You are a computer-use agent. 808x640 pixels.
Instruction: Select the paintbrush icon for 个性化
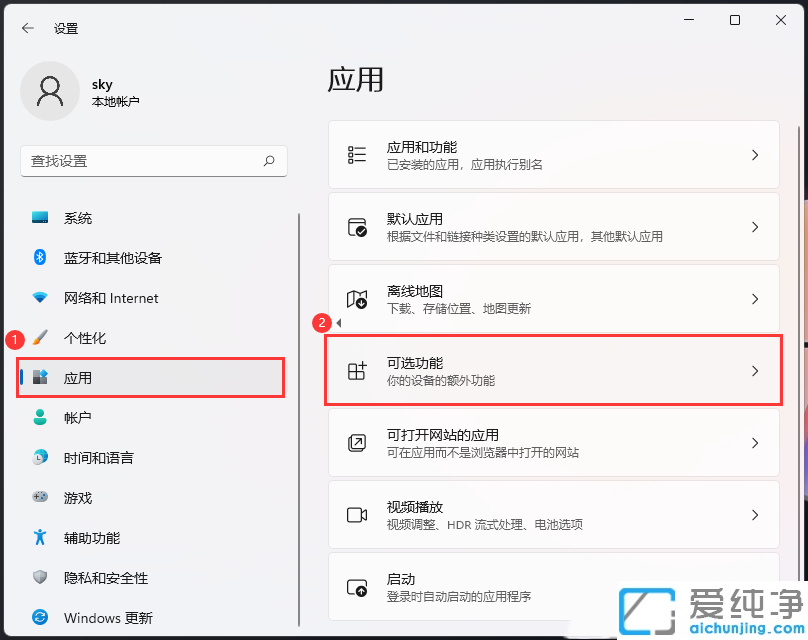click(x=38, y=338)
